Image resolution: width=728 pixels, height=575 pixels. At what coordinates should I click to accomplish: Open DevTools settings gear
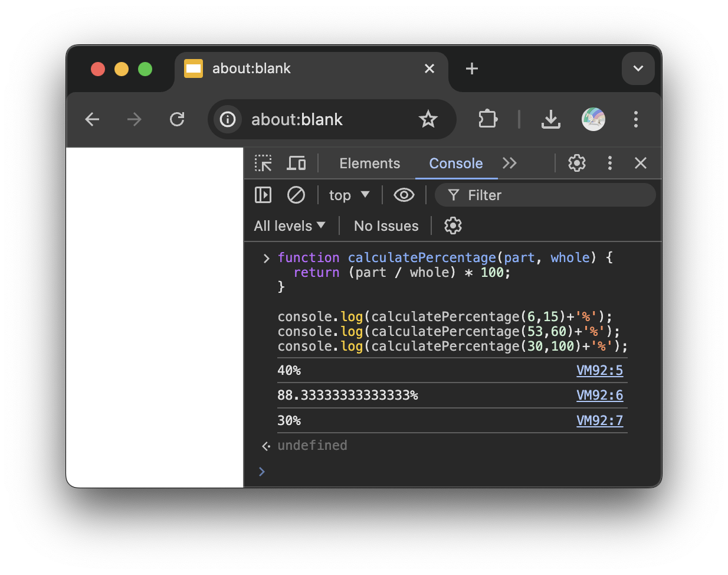[577, 163]
